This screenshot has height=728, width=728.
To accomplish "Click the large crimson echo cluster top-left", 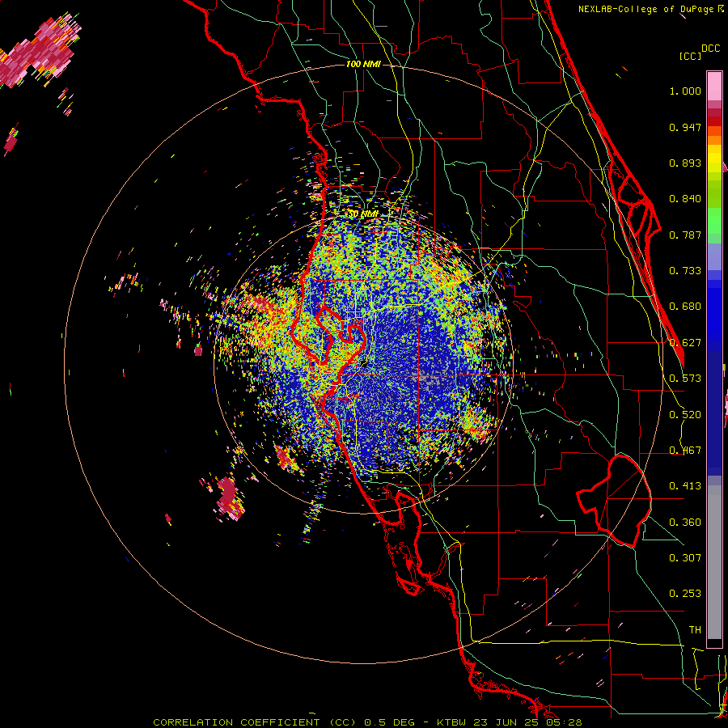I will (40, 52).
